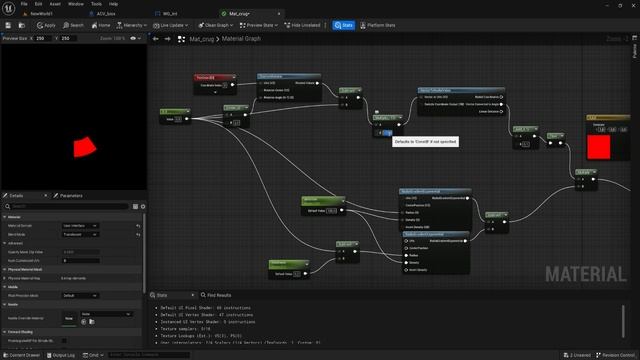Open the Search toolbar tool

coord(73,25)
